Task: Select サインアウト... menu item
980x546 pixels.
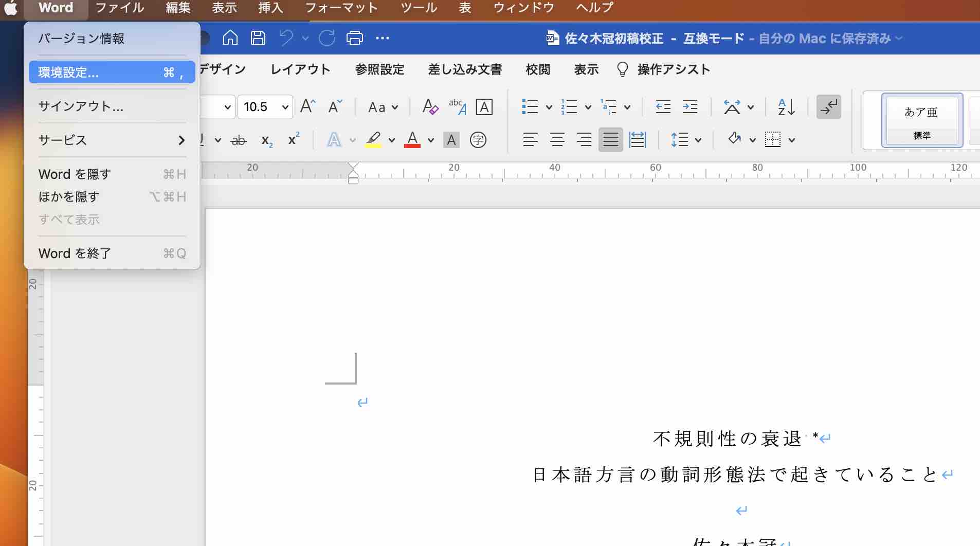Action: (112, 106)
